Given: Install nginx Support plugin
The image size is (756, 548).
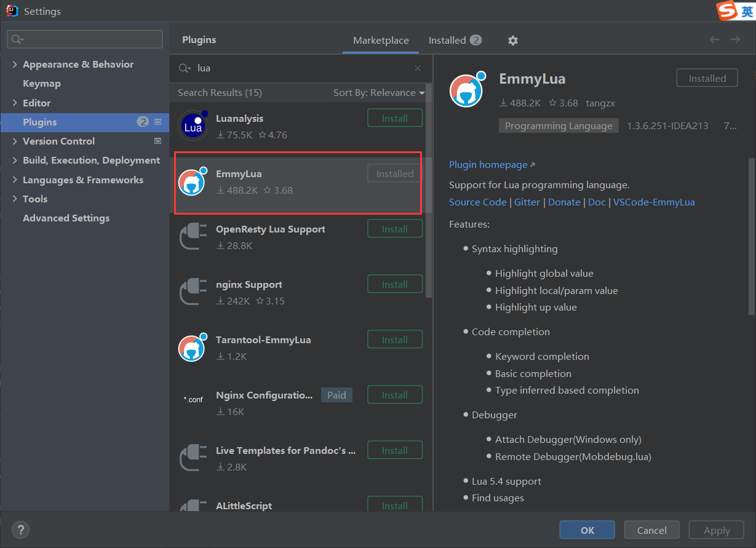Looking at the screenshot, I should (395, 284).
